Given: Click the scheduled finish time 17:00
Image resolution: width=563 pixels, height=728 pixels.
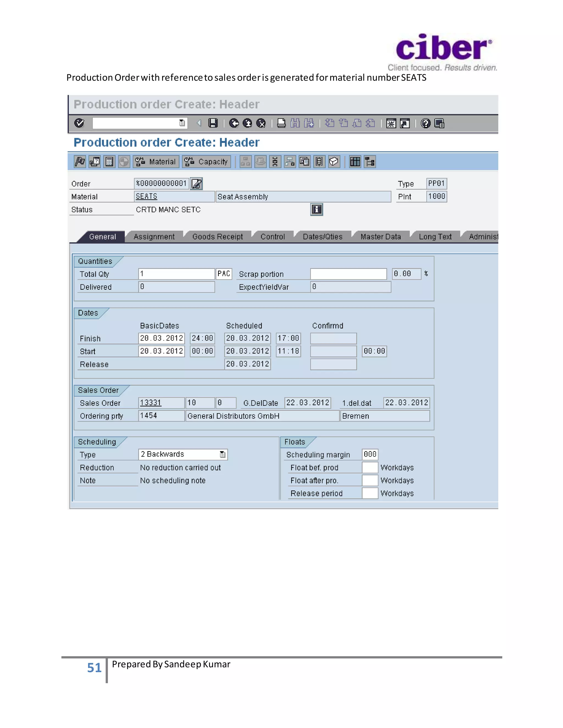Looking at the screenshot, I should point(288,338).
